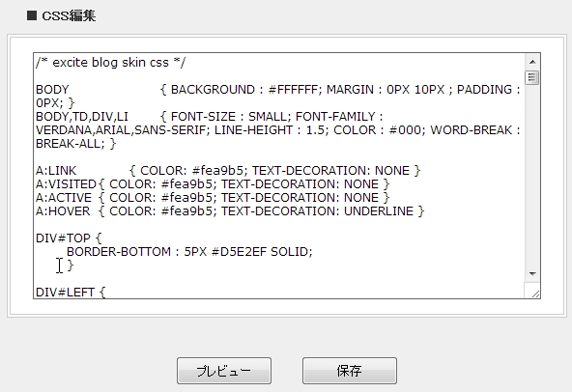Click the scrollbar track below the thumb
Image resolution: width=572 pixels, height=392 pixels.
(x=532, y=175)
